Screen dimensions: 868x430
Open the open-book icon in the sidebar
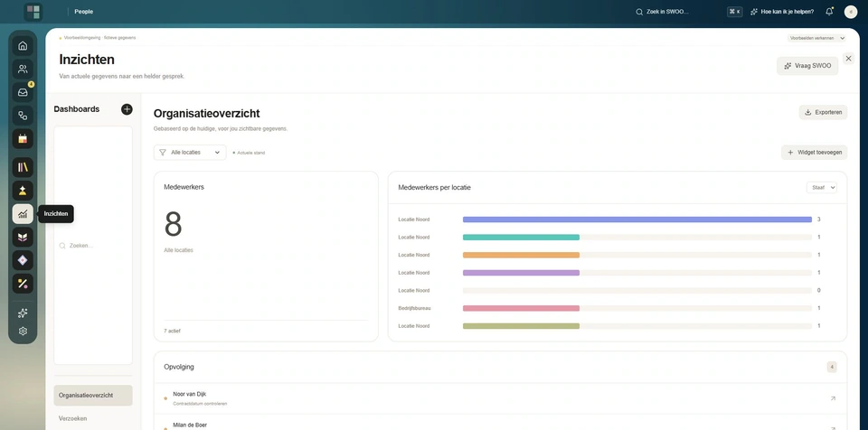(23, 237)
